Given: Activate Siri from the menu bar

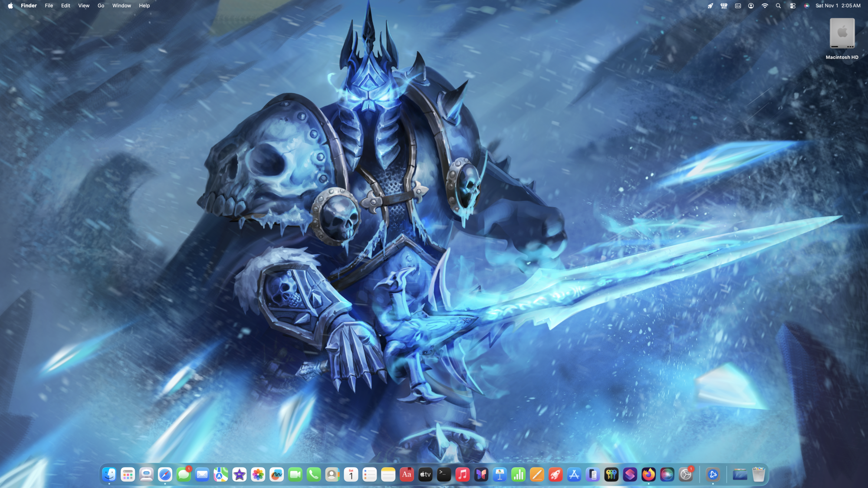Looking at the screenshot, I should [x=806, y=6].
